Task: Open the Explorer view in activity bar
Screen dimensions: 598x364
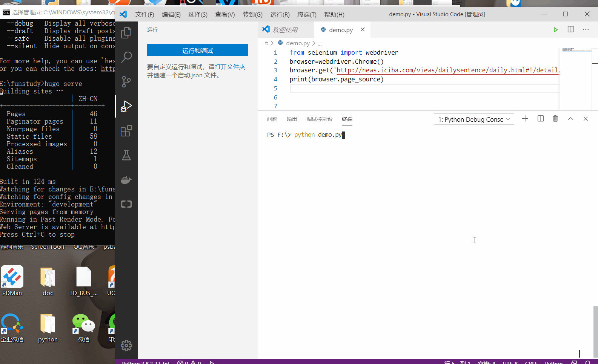Action: (x=126, y=33)
